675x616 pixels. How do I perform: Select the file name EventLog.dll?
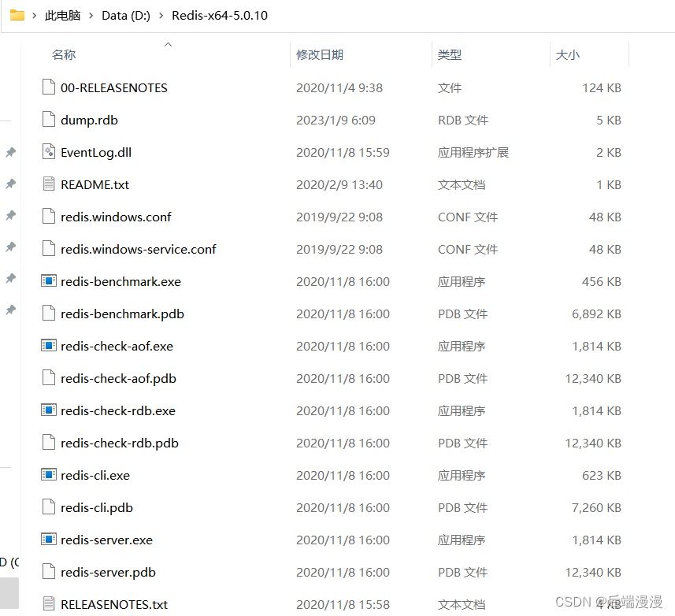coord(96,152)
